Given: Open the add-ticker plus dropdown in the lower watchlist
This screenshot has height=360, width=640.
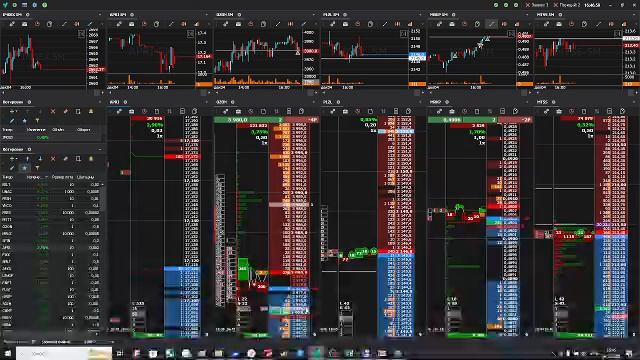Looking at the screenshot, I should click(x=14, y=158).
